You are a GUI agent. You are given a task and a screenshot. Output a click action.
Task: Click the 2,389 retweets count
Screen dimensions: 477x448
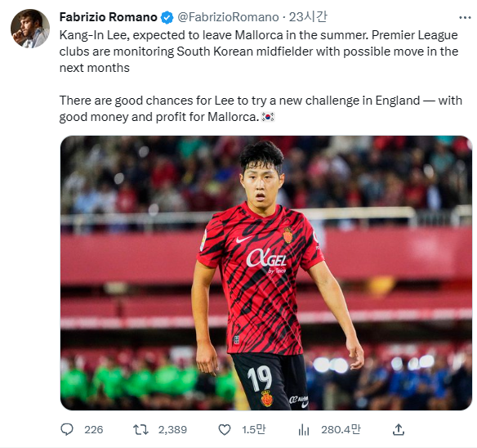[x=172, y=430]
